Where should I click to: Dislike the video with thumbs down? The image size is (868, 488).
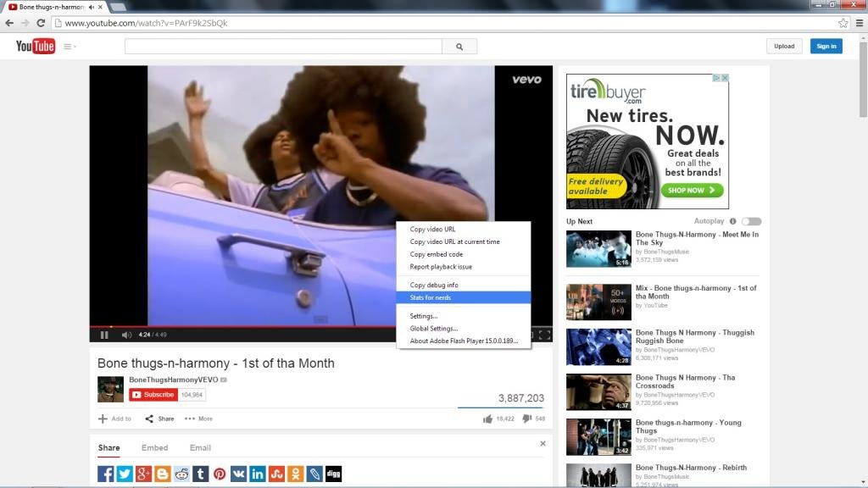[x=527, y=419]
